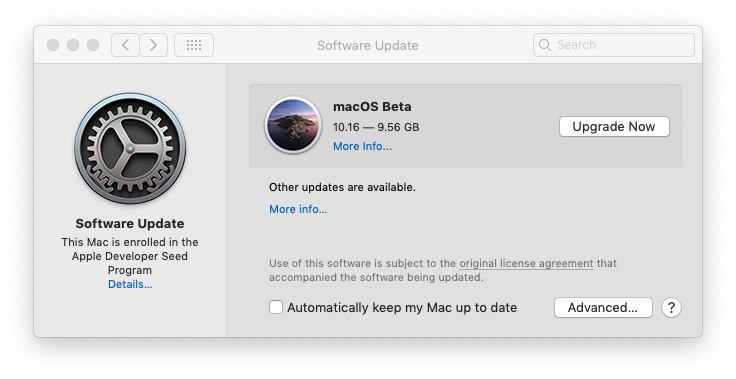Open More Info for macOS Beta
Image resolution: width=736 pixels, height=379 pixels.
click(x=362, y=147)
